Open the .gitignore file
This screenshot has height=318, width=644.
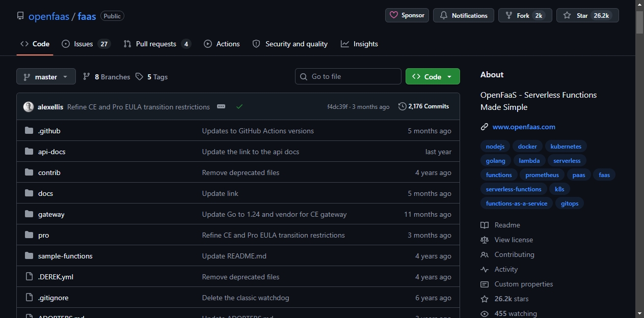click(53, 298)
